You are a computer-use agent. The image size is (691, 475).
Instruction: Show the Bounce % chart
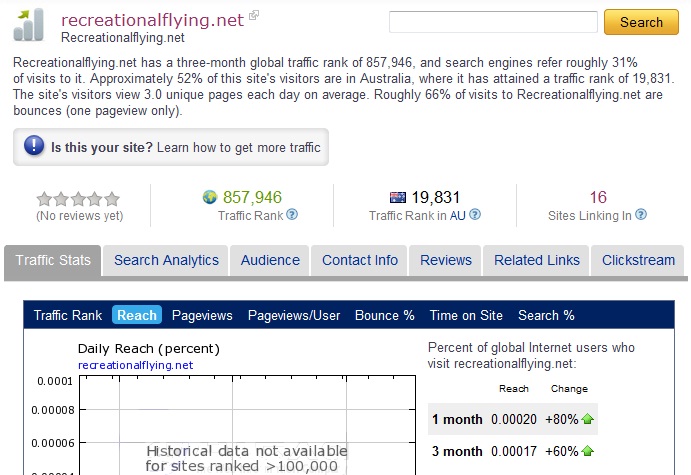click(x=384, y=315)
